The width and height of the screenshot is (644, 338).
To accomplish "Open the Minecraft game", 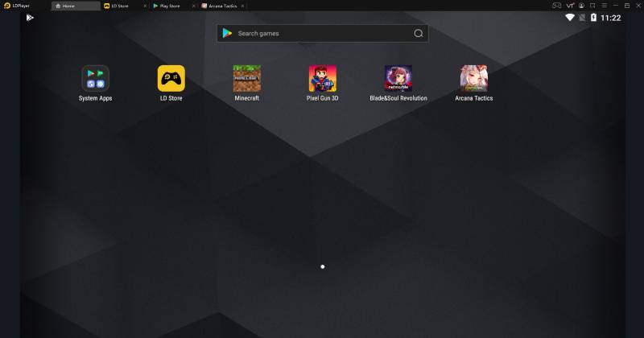I will pos(247,78).
